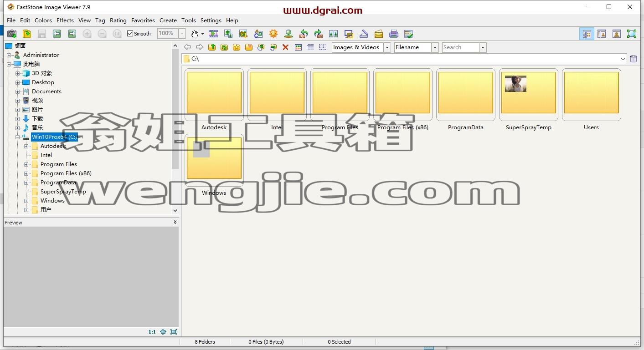
Task: Open the Tools menu
Action: pyautogui.click(x=188, y=20)
